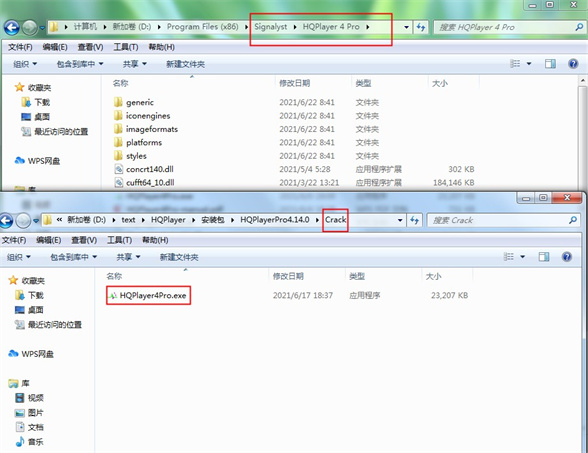This screenshot has height=453, width=588.
Task: Toggle the preview pane in the top window
Action: (x=550, y=64)
